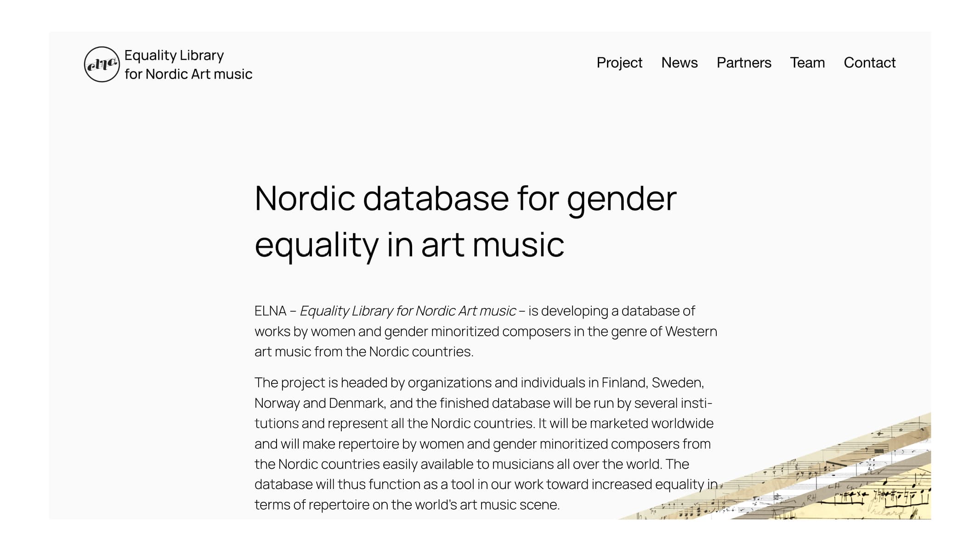Click italic 'Equality Library for Nordic Art music' text

tap(408, 311)
